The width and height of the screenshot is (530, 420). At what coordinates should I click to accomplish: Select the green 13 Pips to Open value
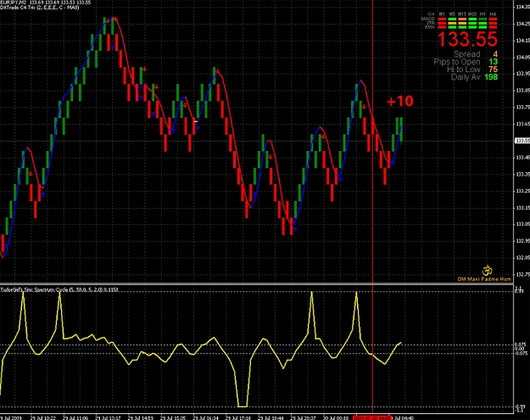494,62
